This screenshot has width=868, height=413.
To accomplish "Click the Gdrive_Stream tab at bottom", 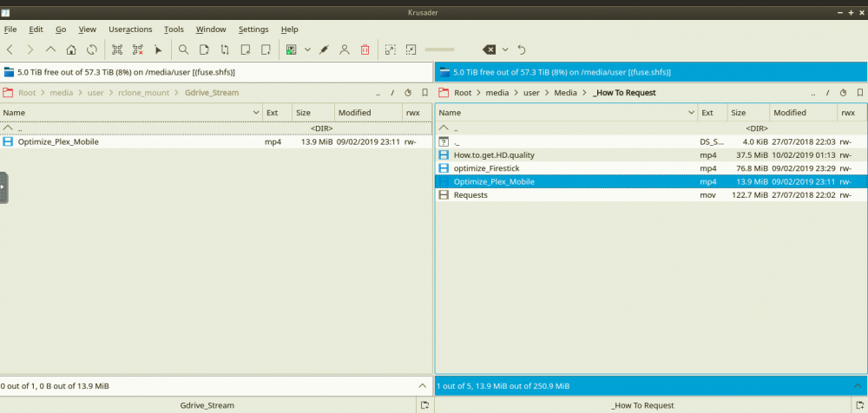I will [x=207, y=405].
